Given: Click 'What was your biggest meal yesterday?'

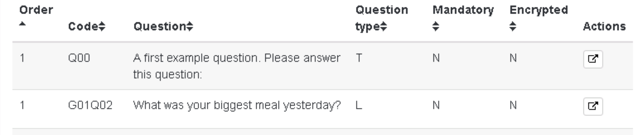Looking at the screenshot, I should click(237, 105).
